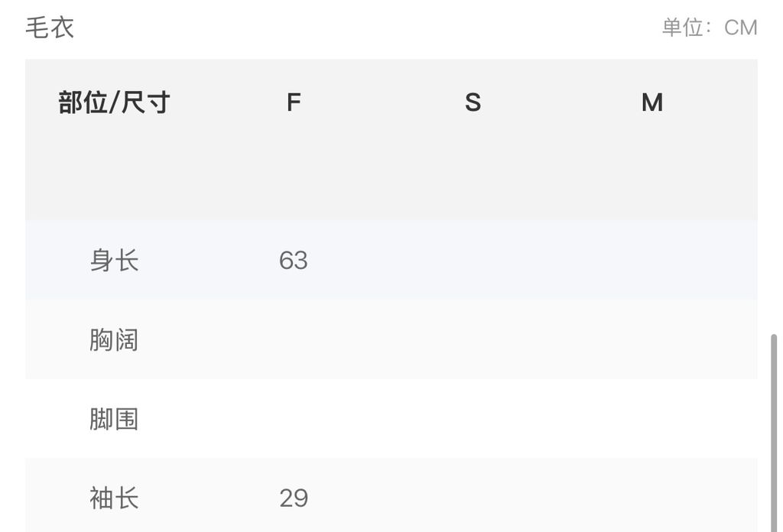Click the empty F cell in 胸阔 row
The image size is (783, 532).
pos(294,340)
